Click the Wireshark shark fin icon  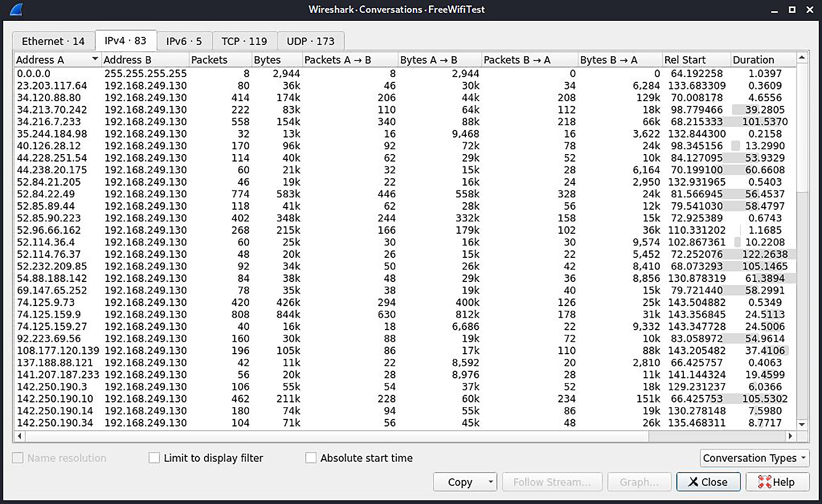16,9
